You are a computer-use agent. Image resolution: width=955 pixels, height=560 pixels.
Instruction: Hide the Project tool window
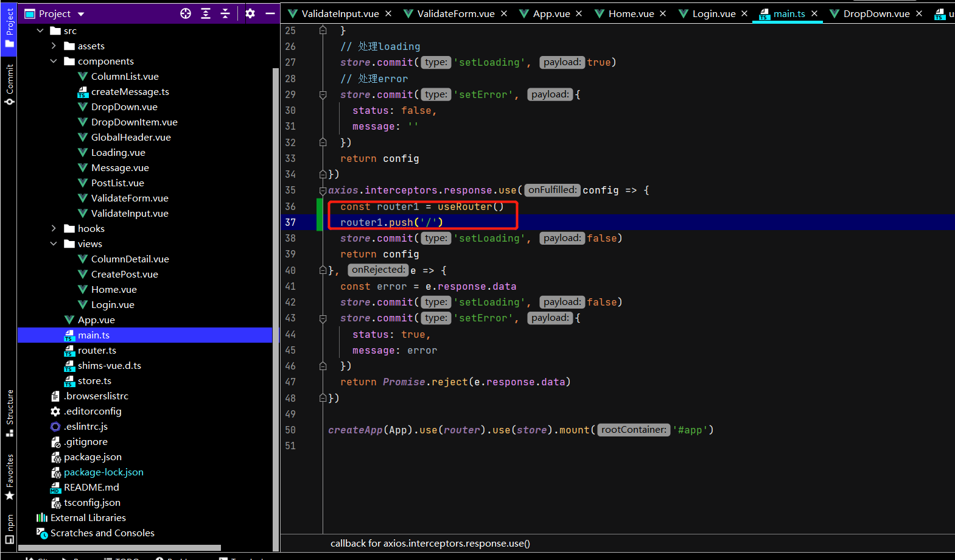pyautogui.click(x=270, y=13)
